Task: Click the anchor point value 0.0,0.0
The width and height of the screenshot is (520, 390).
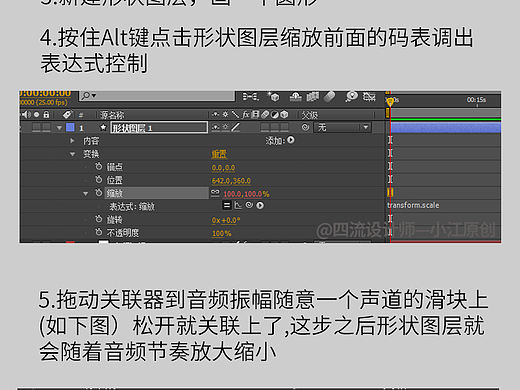Action: point(223,167)
